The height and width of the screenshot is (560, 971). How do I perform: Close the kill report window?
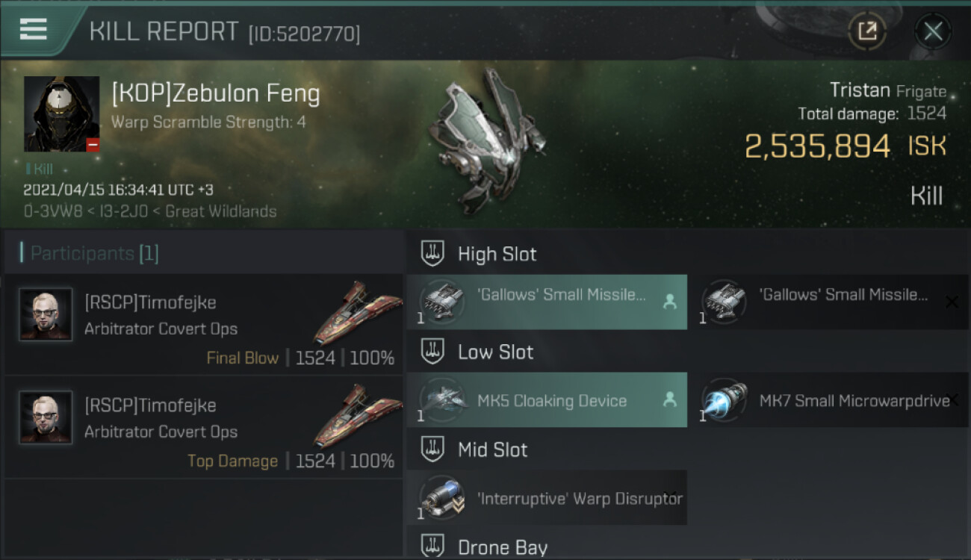(933, 31)
